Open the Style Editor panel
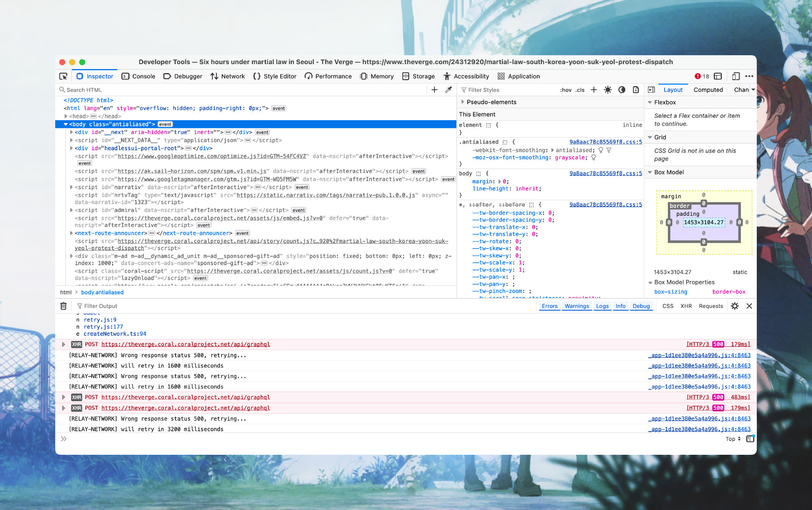 (x=275, y=76)
